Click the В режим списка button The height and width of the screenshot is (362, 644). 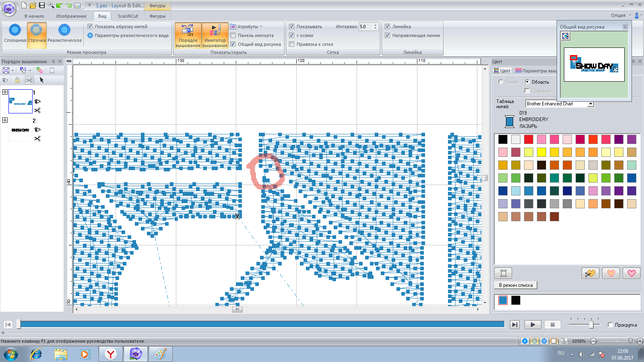(516, 285)
